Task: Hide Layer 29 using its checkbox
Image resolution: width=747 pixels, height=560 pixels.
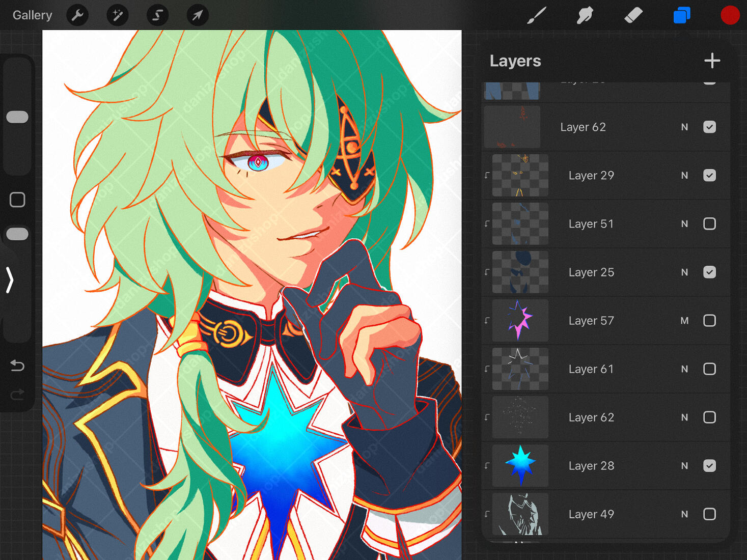Action: [709, 175]
